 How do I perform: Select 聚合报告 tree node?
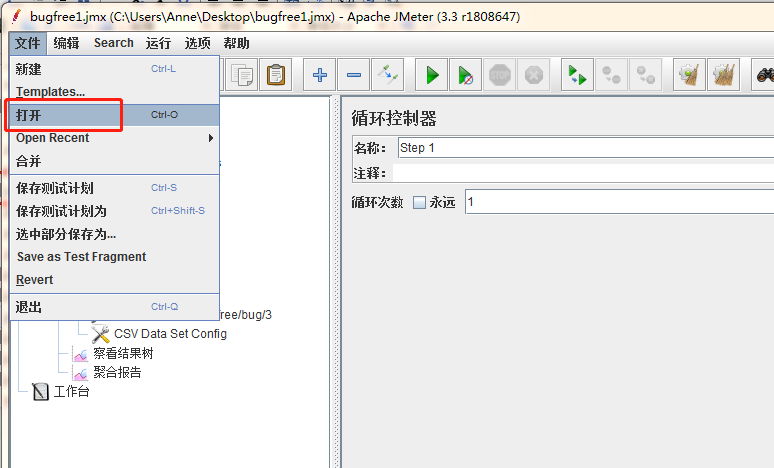(117, 373)
